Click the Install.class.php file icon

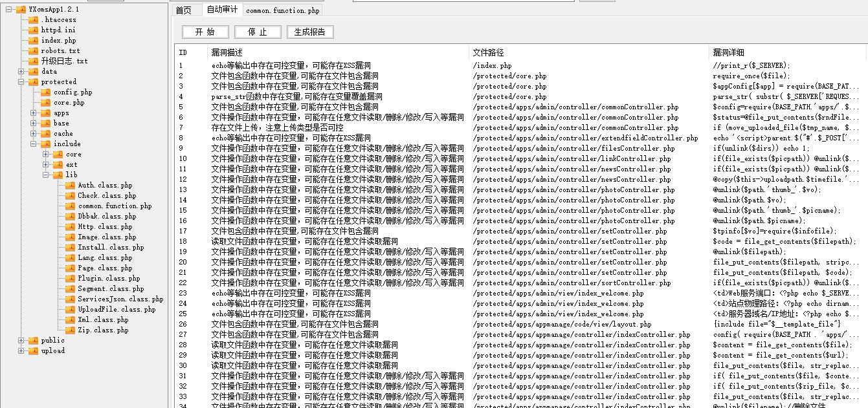pyautogui.click(x=71, y=248)
